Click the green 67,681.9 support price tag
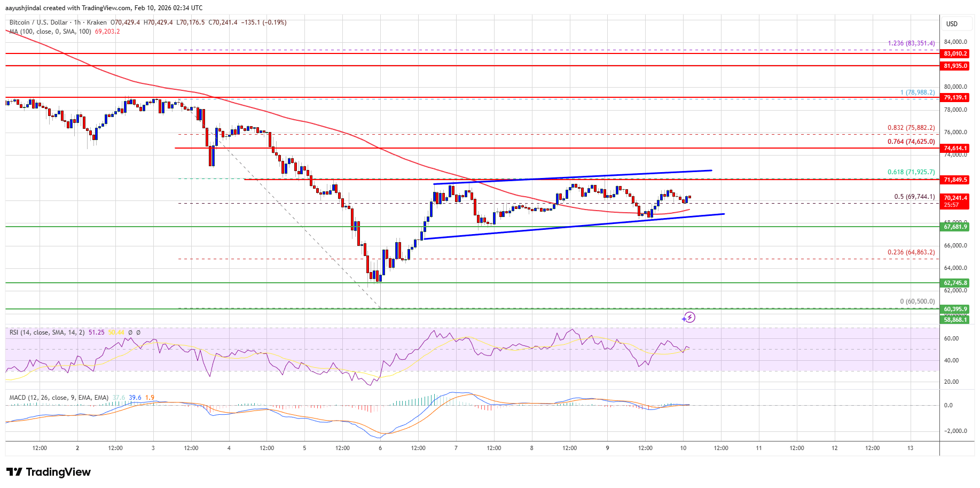 [955, 227]
